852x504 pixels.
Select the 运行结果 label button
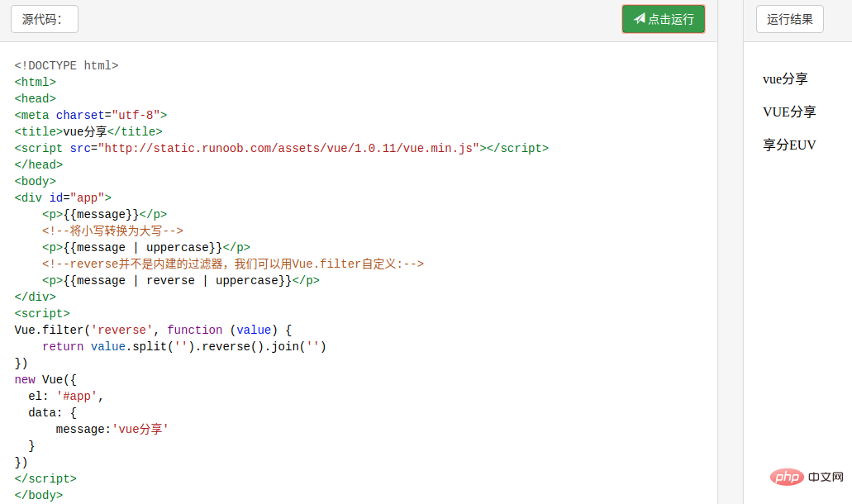[789, 19]
